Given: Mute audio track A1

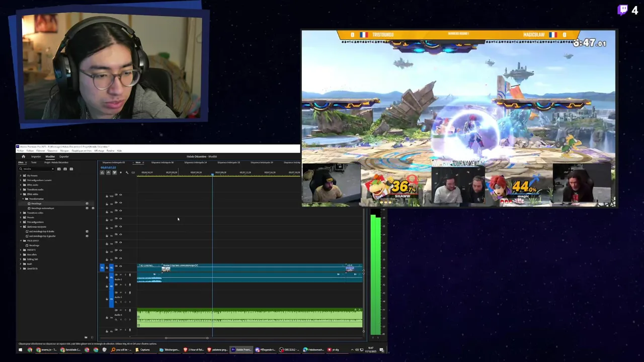Looking at the screenshot, I should (x=121, y=275).
